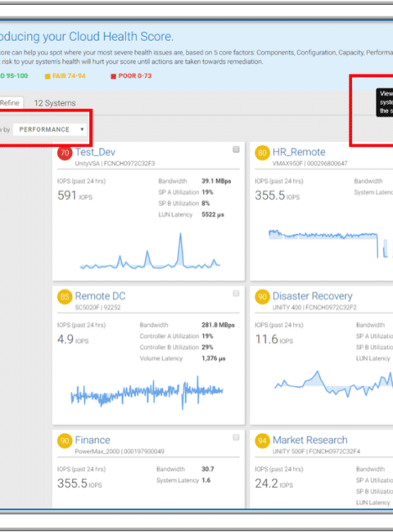The image size is (393, 532).
Task: Switch to the Refine tab
Action: pos(10,103)
